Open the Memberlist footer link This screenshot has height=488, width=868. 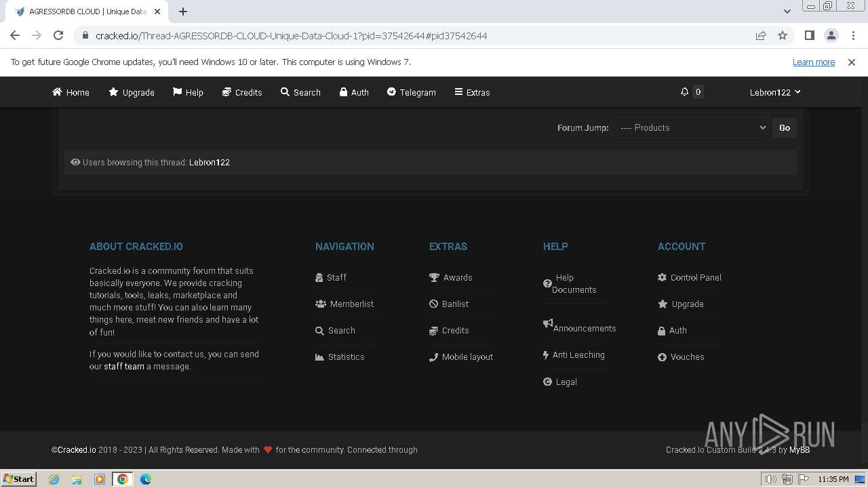(x=344, y=304)
